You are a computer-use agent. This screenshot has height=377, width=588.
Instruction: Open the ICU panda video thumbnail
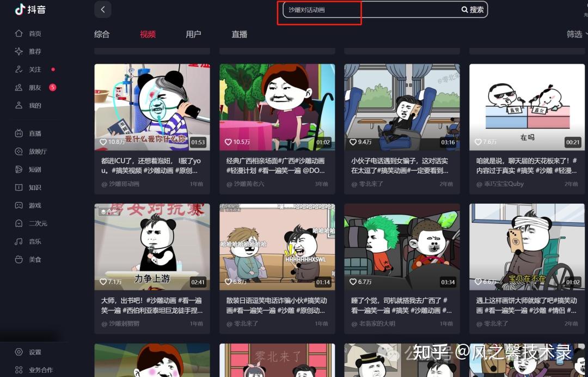(x=152, y=107)
